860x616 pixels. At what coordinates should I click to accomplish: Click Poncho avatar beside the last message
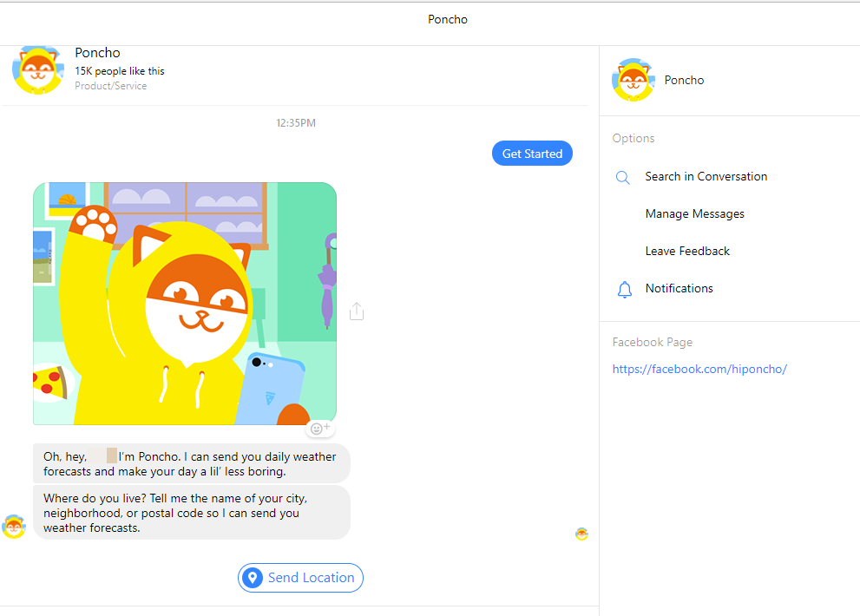(14, 527)
